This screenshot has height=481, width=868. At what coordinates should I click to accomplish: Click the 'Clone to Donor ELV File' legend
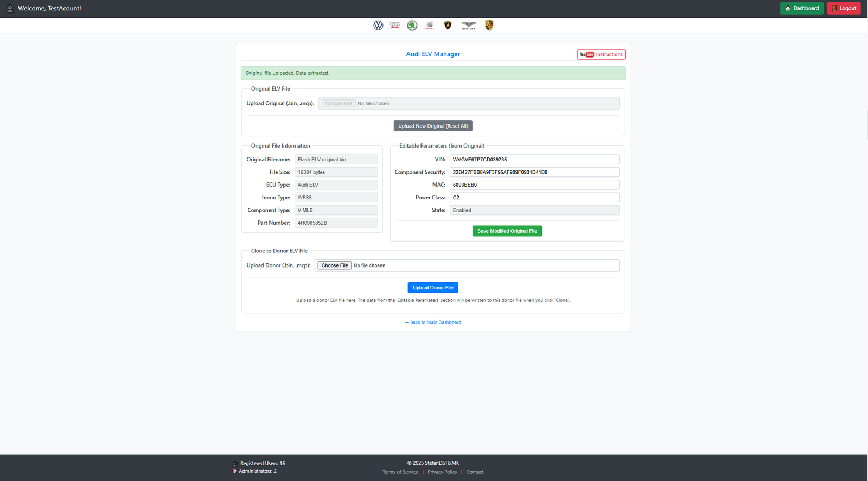[279, 251]
